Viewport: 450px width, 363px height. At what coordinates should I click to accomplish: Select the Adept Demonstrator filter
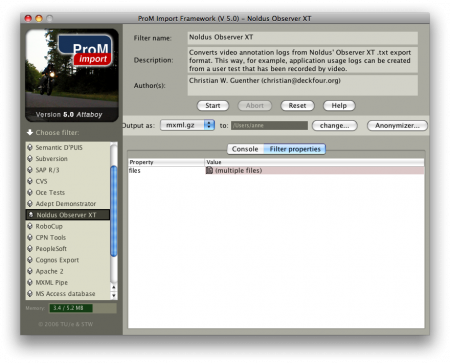pyautogui.click(x=68, y=204)
